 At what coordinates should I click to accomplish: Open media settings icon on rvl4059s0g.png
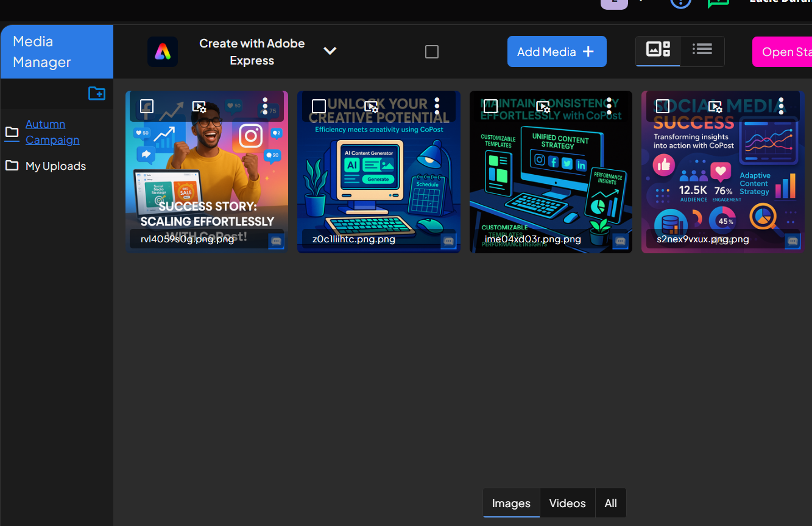[199, 107]
